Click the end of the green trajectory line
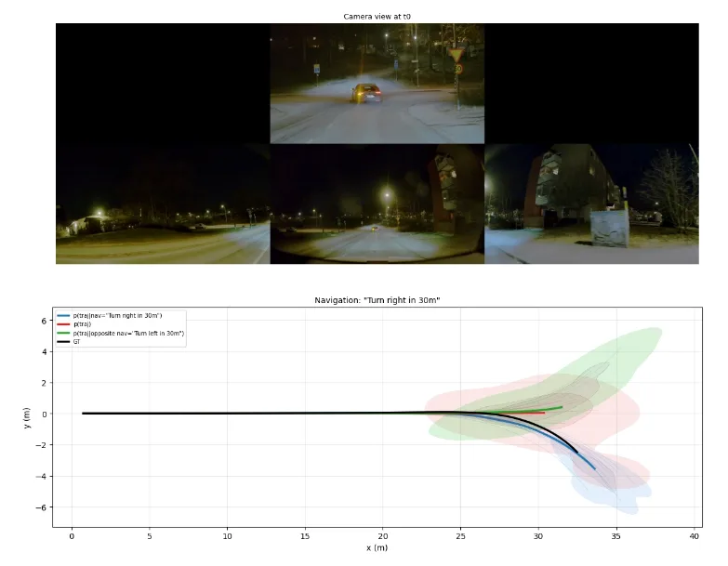The height and width of the screenshot is (566, 728). [x=562, y=407]
